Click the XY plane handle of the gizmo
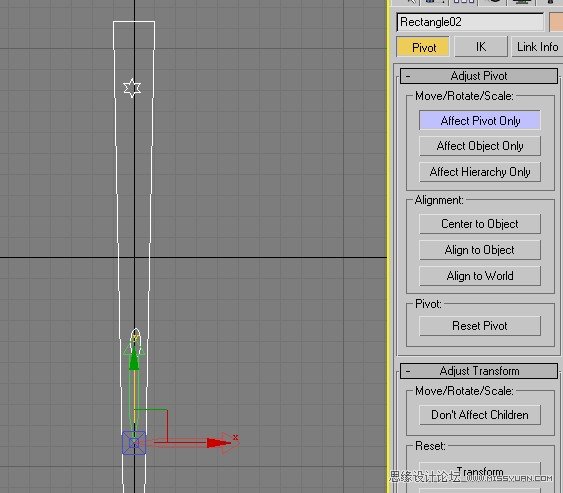The image size is (563, 493). coord(151,425)
